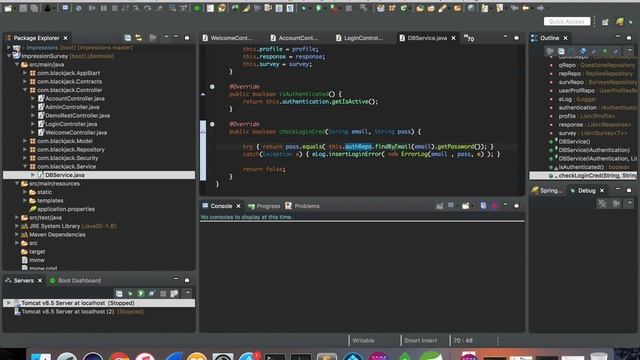Click the Back navigation arrow in toolbar
Screen dimensions: 640x360
(526, 8)
